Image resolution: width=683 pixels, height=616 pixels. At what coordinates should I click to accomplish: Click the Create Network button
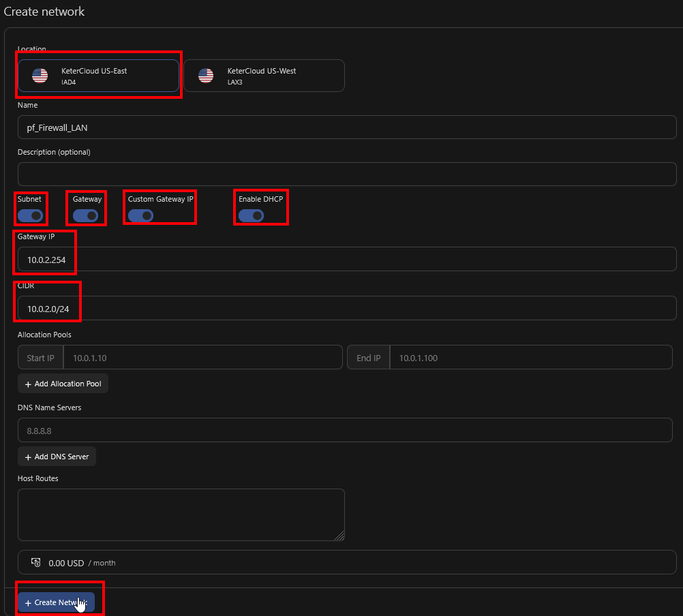[59, 602]
